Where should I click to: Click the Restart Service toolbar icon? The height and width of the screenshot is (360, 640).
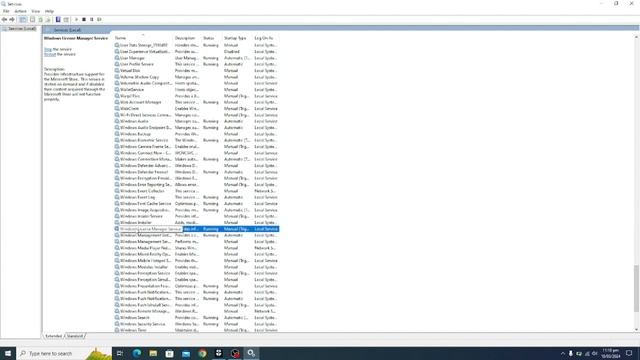point(99,20)
